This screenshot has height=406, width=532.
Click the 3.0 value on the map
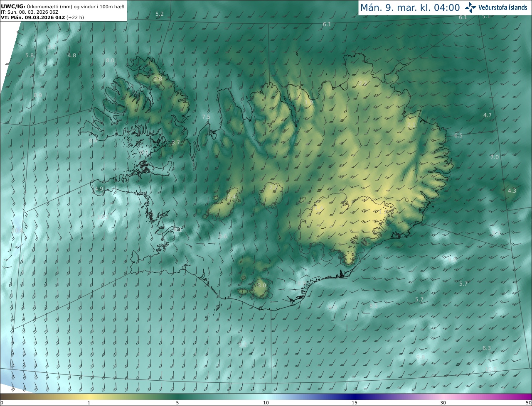pos(262,286)
